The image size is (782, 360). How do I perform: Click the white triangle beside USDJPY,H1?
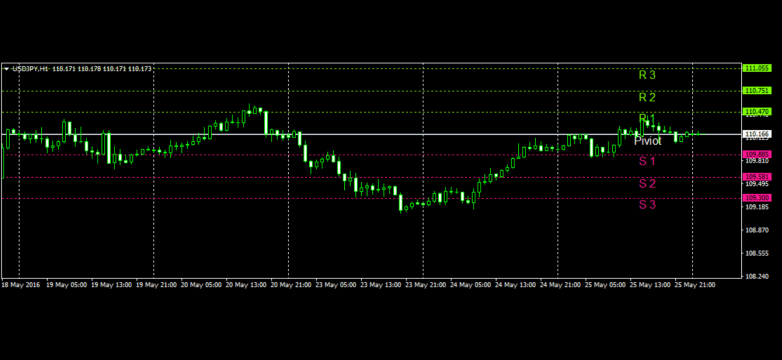pos(6,69)
